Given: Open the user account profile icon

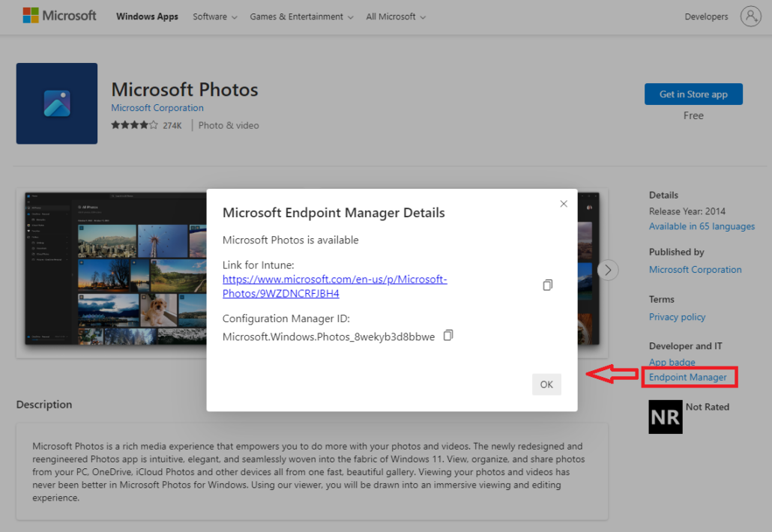Looking at the screenshot, I should (750, 16).
